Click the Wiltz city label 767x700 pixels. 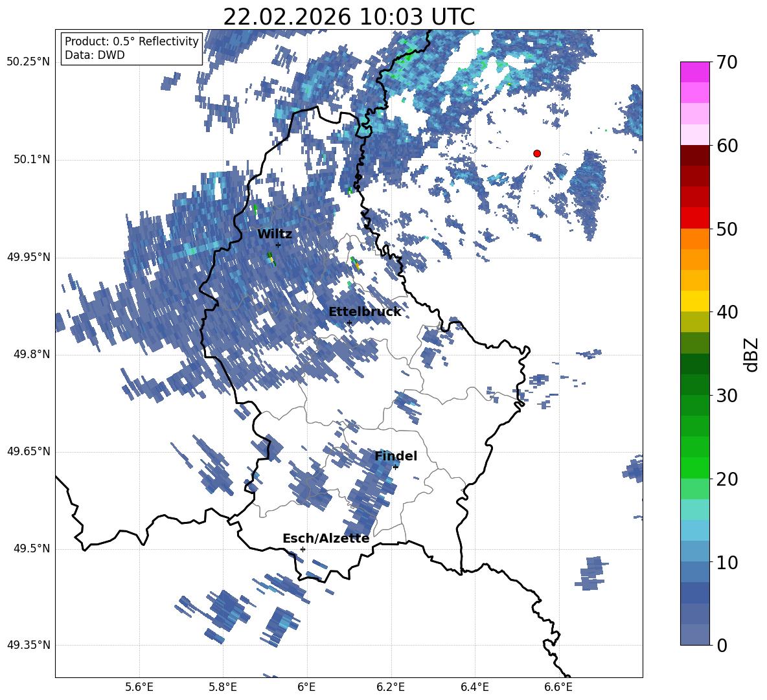click(275, 234)
